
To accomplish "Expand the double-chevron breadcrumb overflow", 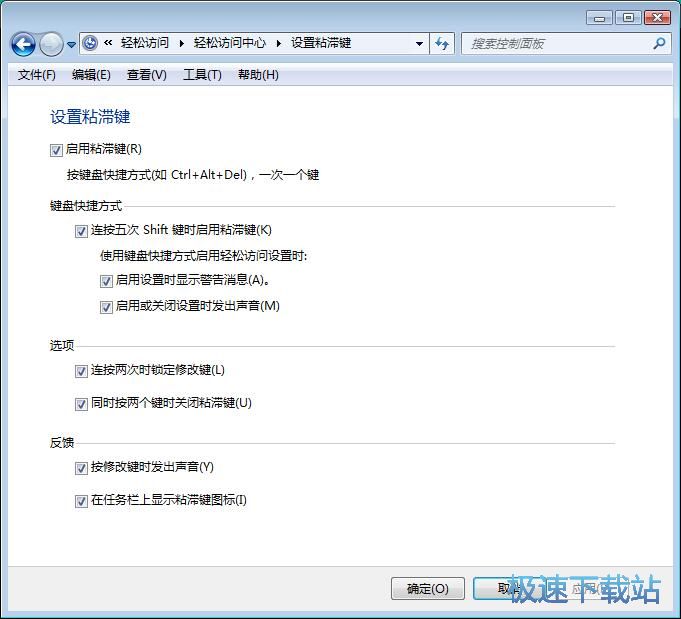I will coord(108,43).
